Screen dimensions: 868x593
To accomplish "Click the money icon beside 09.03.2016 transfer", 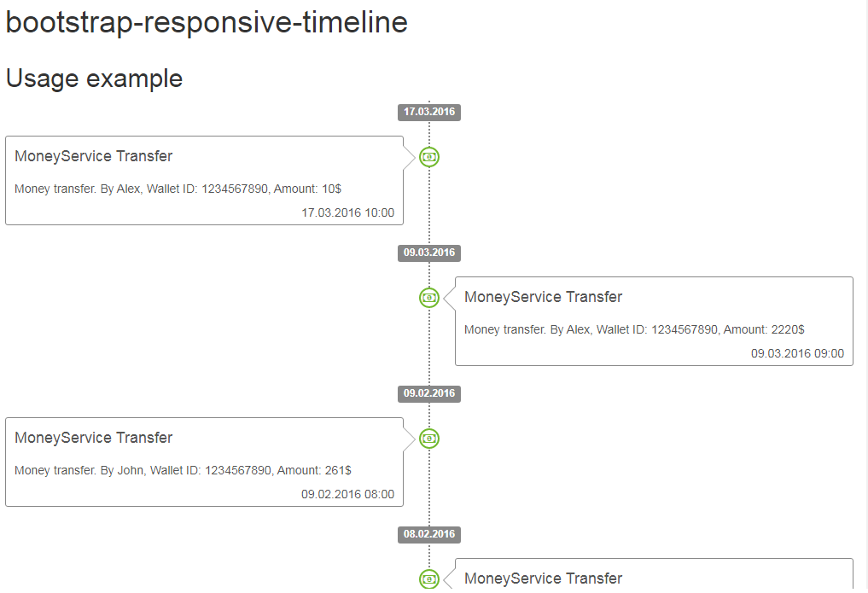I will pos(429,298).
